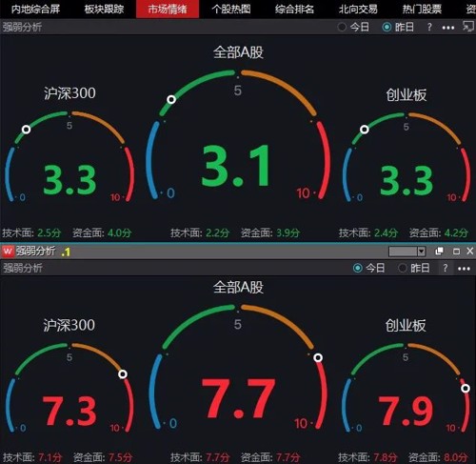This screenshot has height=464, width=476.
Task: Expand the dropdown arrow in window title bar
Action: [421, 252]
